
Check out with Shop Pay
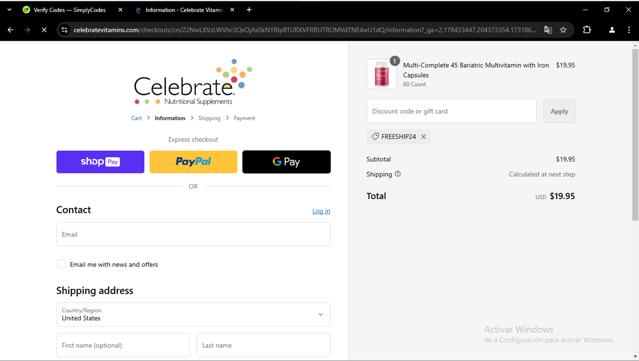(x=100, y=162)
